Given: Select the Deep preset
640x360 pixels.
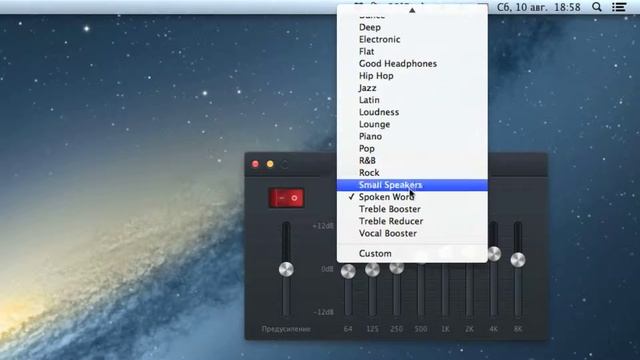Looking at the screenshot, I should (x=412, y=27).
